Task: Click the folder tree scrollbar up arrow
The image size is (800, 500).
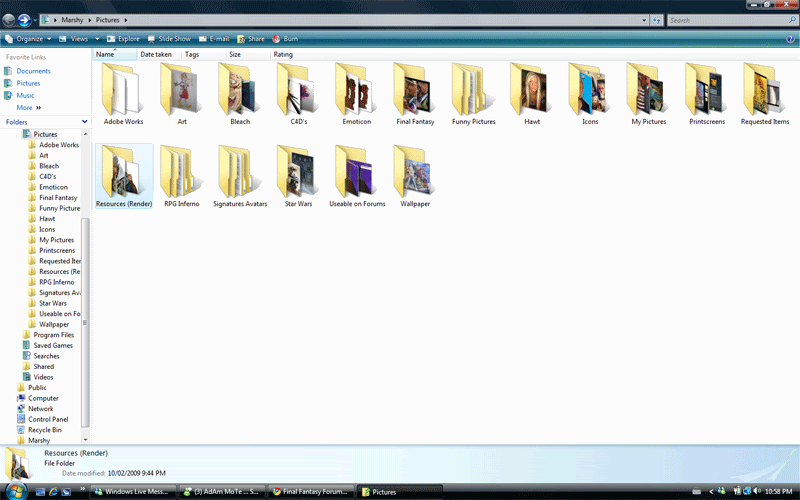Action: pyautogui.click(x=85, y=134)
